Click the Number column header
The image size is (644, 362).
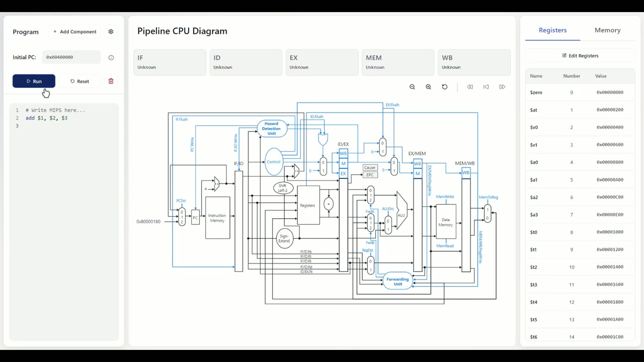tap(572, 76)
